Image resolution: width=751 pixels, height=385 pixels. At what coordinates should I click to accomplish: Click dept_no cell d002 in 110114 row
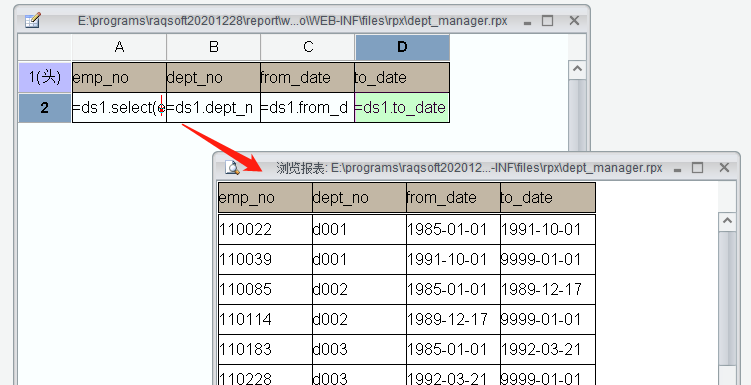click(x=360, y=319)
